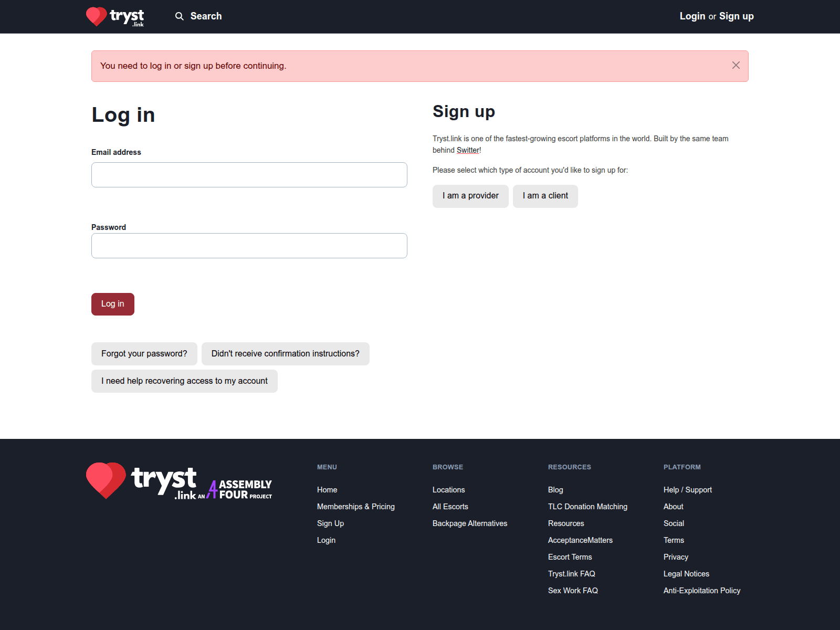Dismiss the login alert with X
Viewport: 840px width, 630px height.
(x=736, y=65)
